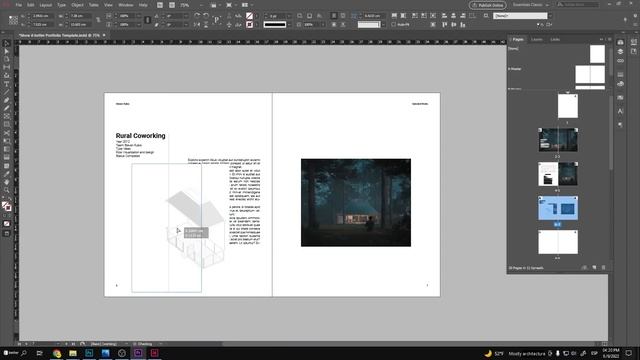Open the zoom level 75% dropdown

click(201, 5)
